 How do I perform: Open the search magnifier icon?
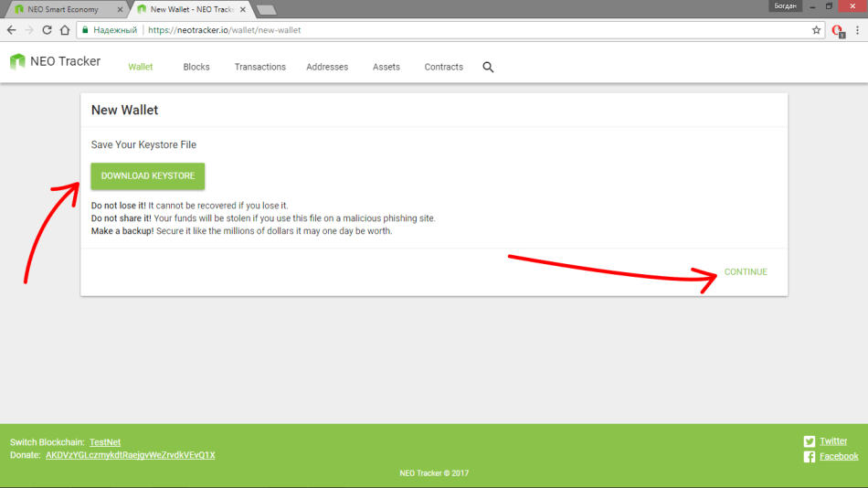[x=488, y=67]
